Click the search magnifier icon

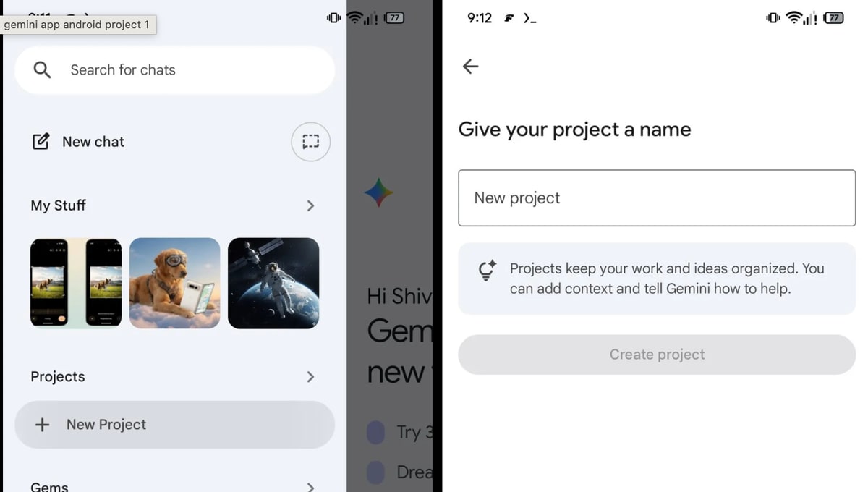click(x=43, y=70)
